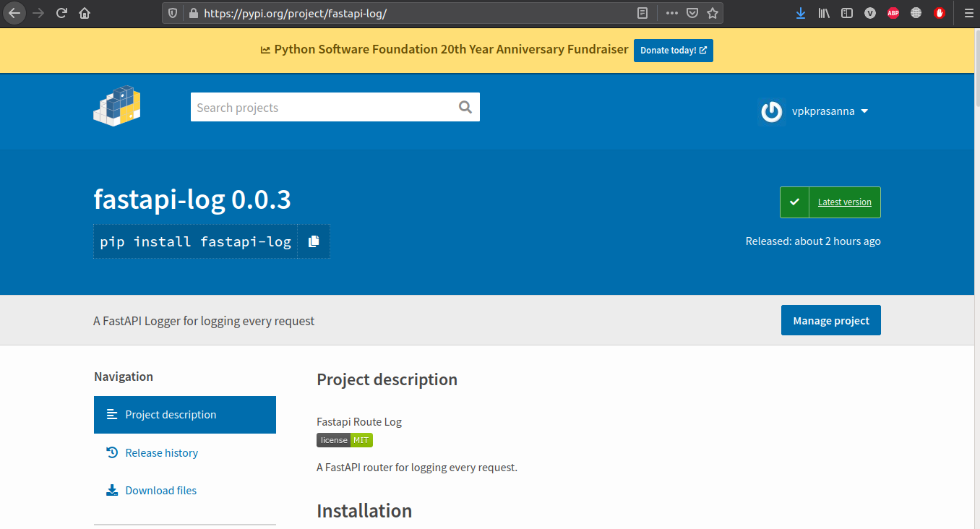Open the Adblock Plus extension icon
980x529 pixels.
pyautogui.click(x=893, y=13)
